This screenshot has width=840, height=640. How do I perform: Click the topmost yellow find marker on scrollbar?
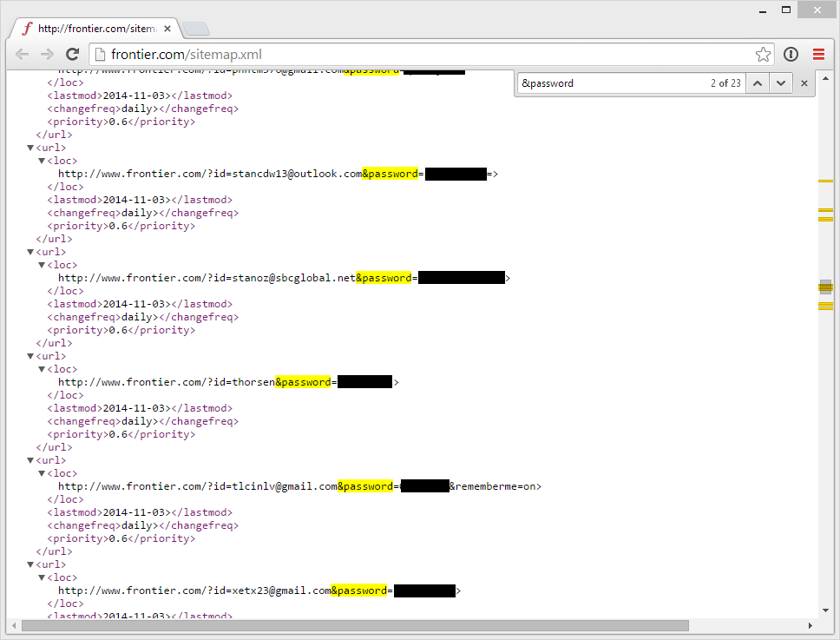[825, 181]
